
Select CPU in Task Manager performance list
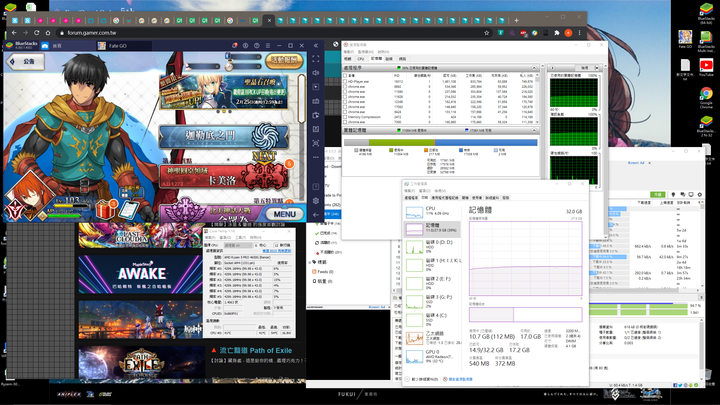433,212
